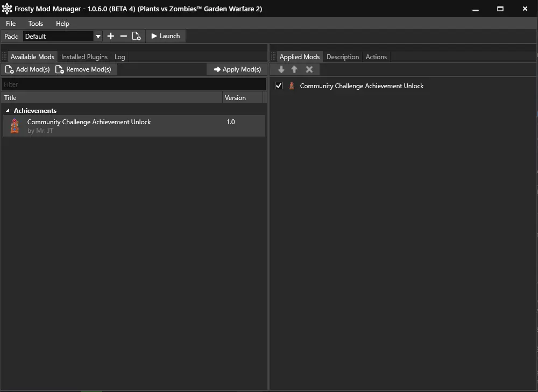This screenshot has width=538, height=392.
Task: Select Community Challenge Achievement Unlock in Available Mods
Action: (x=134, y=126)
